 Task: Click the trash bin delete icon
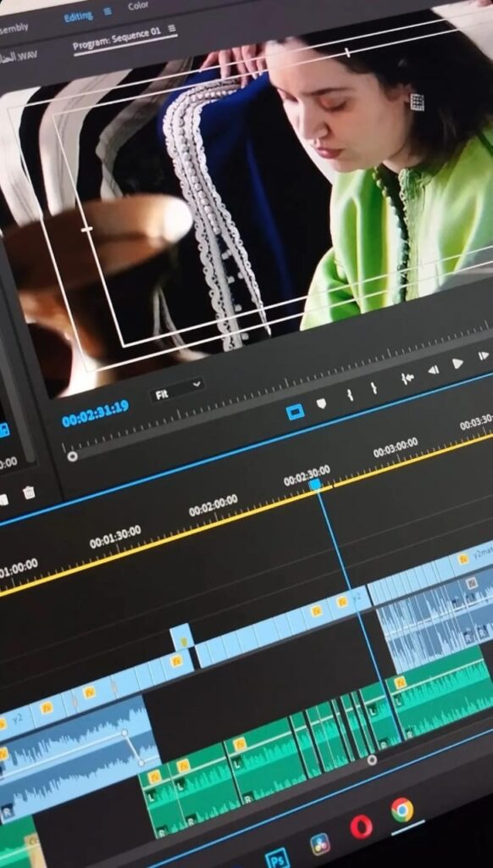30,492
